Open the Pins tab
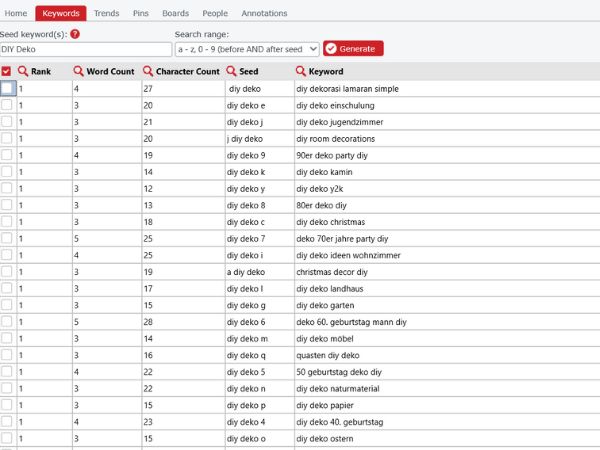 click(140, 13)
